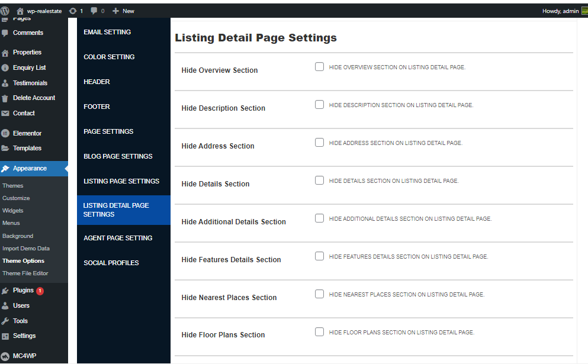Collapse the Appearance menu
Image resolution: width=588 pixels, height=364 pixels.
pyautogui.click(x=30, y=168)
